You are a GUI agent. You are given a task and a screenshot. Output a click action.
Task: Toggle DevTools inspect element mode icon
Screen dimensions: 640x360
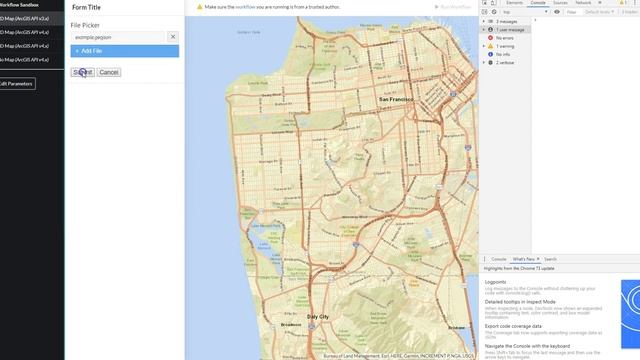[484, 3]
